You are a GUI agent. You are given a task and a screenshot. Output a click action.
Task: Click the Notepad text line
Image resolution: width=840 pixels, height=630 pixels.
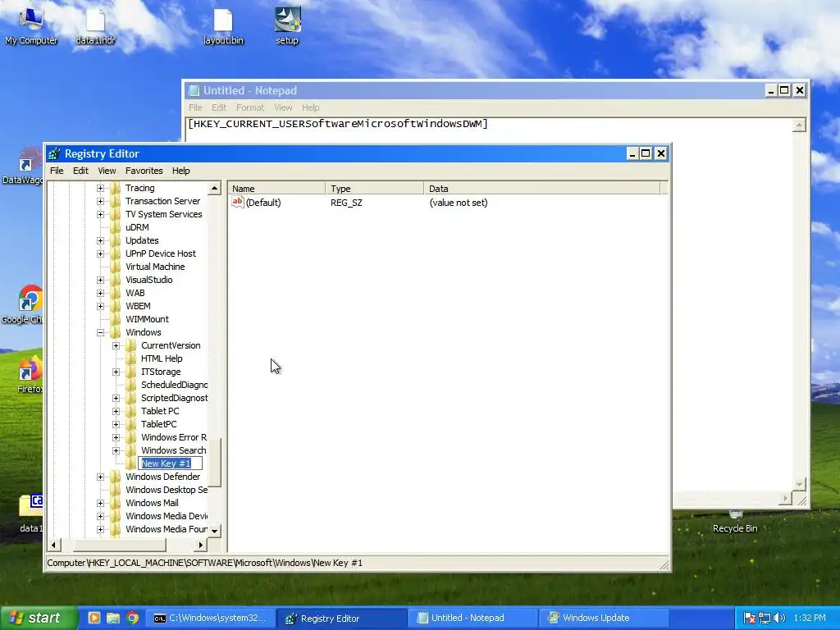pyautogui.click(x=337, y=124)
